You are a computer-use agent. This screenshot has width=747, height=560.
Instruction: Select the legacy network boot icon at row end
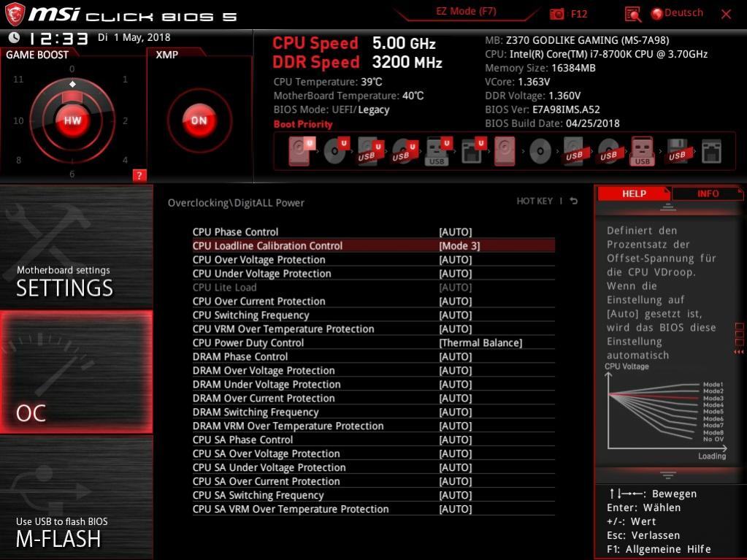(711, 151)
